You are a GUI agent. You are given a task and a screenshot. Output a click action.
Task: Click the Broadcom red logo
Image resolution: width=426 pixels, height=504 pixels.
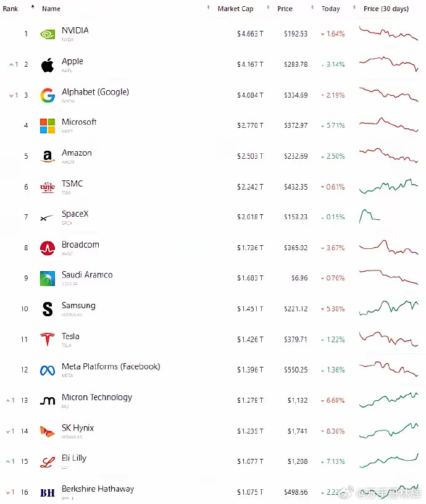tap(48, 248)
